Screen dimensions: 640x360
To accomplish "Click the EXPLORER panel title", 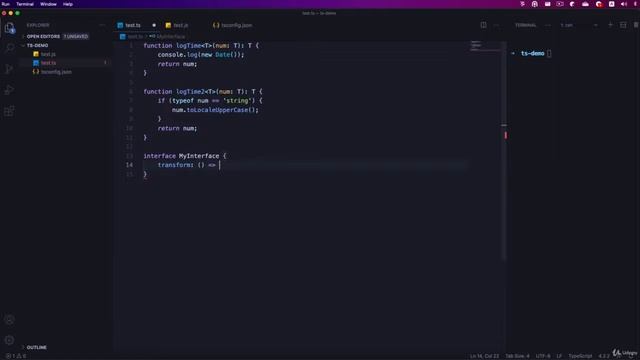I will pyautogui.click(x=38, y=25).
